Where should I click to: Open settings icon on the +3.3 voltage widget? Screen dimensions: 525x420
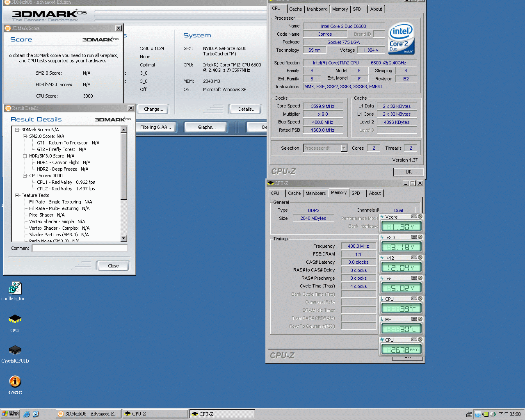414,237
